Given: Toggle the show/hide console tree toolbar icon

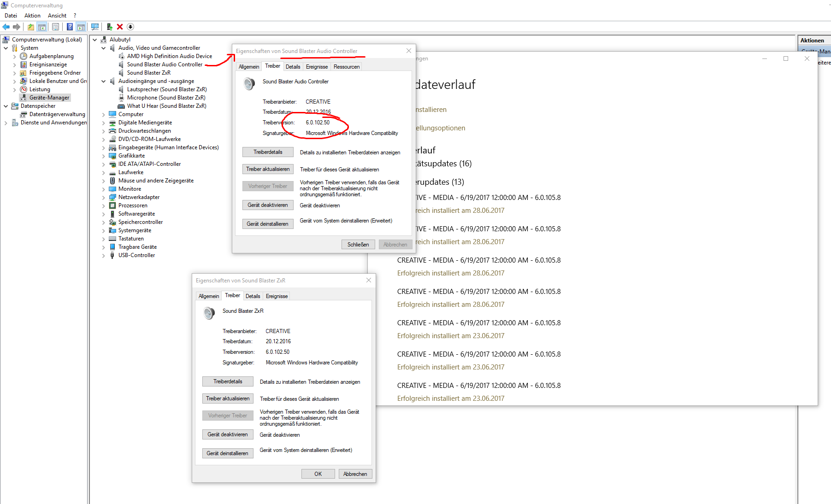Looking at the screenshot, I should [x=42, y=27].
